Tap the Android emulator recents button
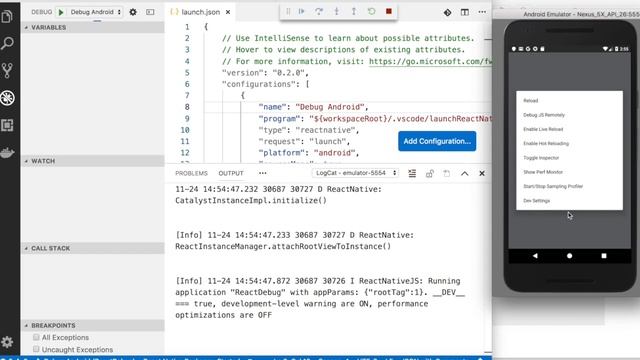The height and width of the screenshot is (360, 640). click(604, 256)
